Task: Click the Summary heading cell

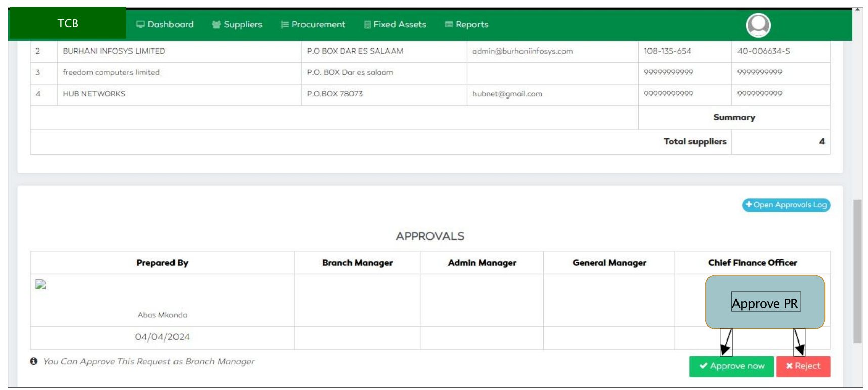Action: (734, 117)
